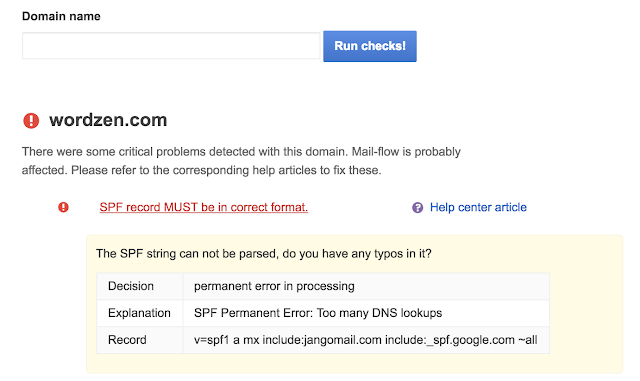Click the large red error icon beside wordzen.com
640x381 pixels.
pos(31,121)
